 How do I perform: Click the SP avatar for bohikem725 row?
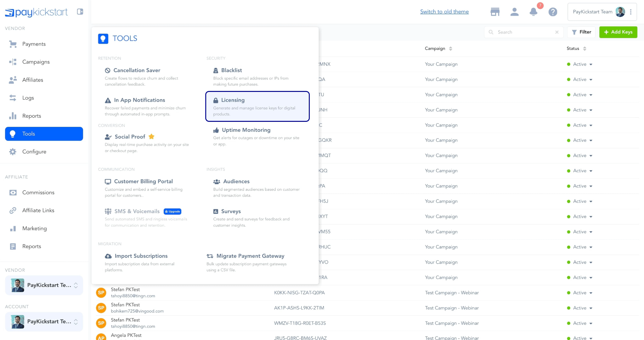coord(101,308)
